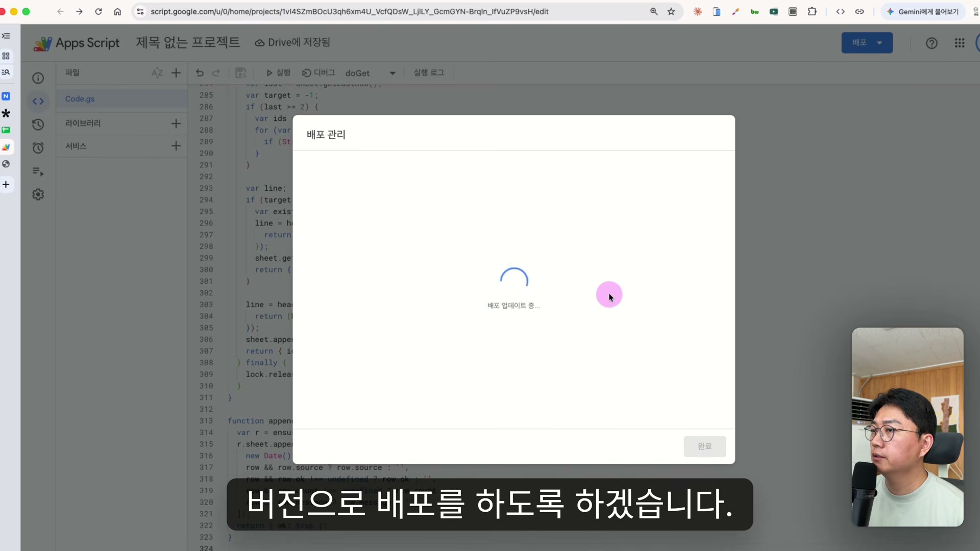
Task: Click Gemini에게 물어보기 button
Action: pyautogui.click(x=923, y=11)
